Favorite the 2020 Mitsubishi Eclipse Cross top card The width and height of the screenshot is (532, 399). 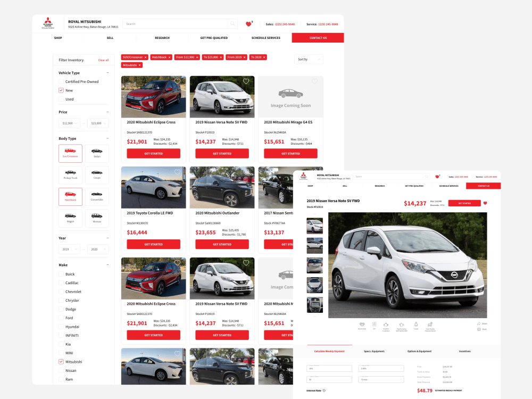click(x=178, y=81)
